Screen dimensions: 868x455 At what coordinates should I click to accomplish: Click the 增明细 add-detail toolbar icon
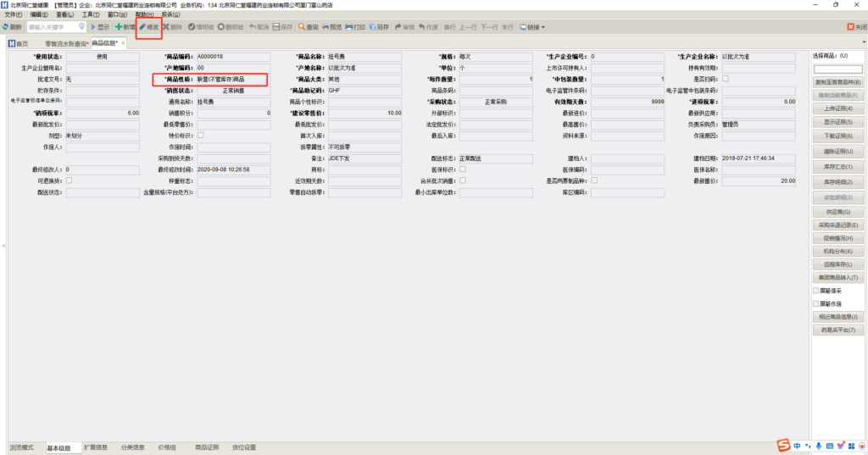coord(192,26)
